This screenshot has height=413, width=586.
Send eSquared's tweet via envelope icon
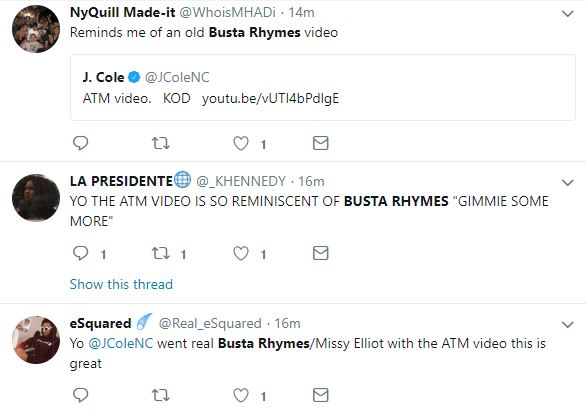click(x=321, y=395)
